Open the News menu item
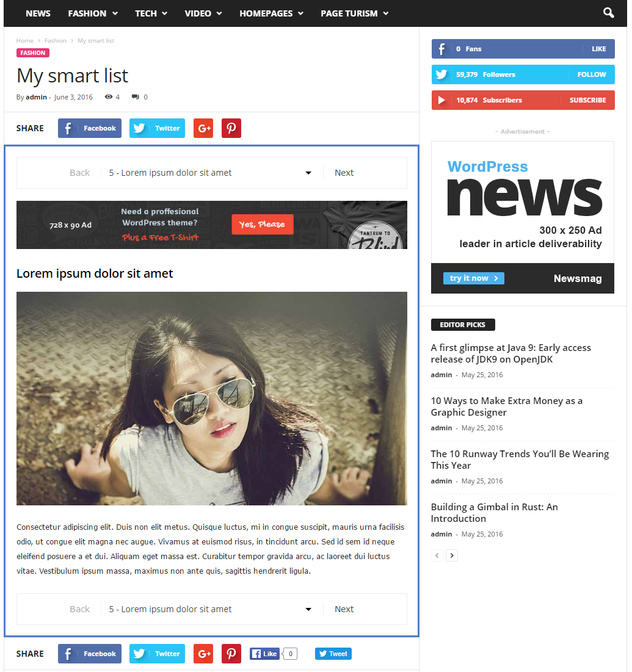The image size is (632, 672). coord(38,13)
